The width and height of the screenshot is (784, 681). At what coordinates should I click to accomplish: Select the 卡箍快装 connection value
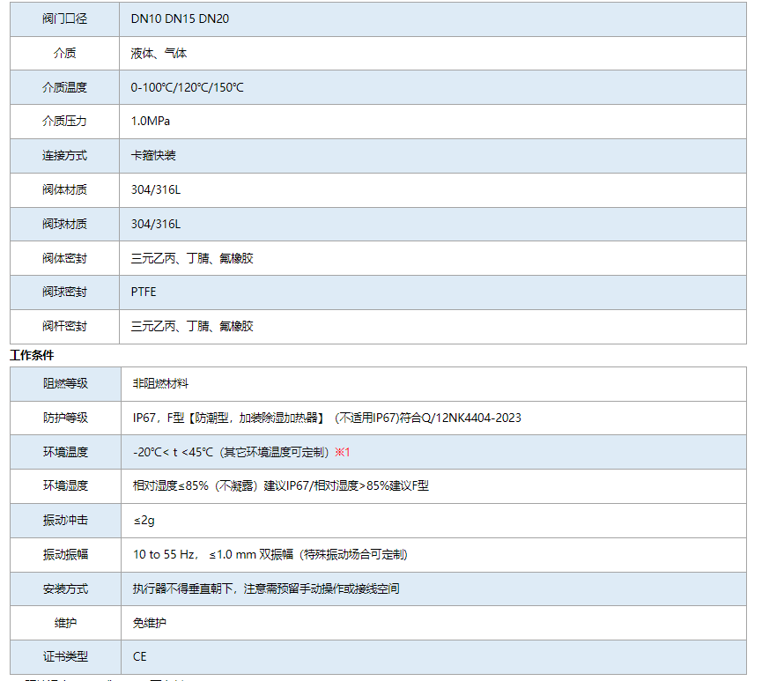click(153, 155)
